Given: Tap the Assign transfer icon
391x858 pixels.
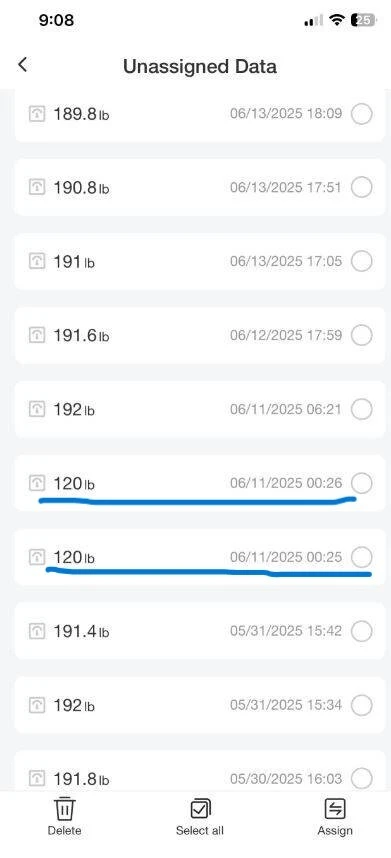Looking at the screenshot, I should click(x=335, y=809).
